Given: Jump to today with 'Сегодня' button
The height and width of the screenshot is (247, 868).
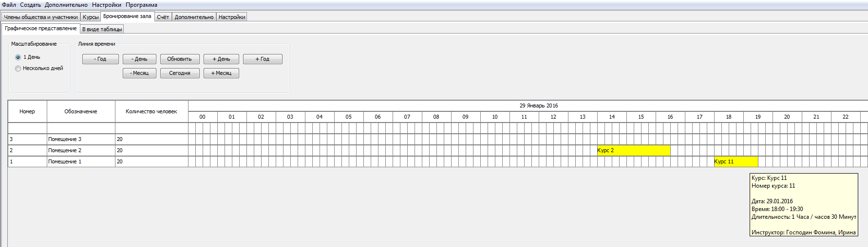Looking at the screenshot, I should click(x=180, y=73).
